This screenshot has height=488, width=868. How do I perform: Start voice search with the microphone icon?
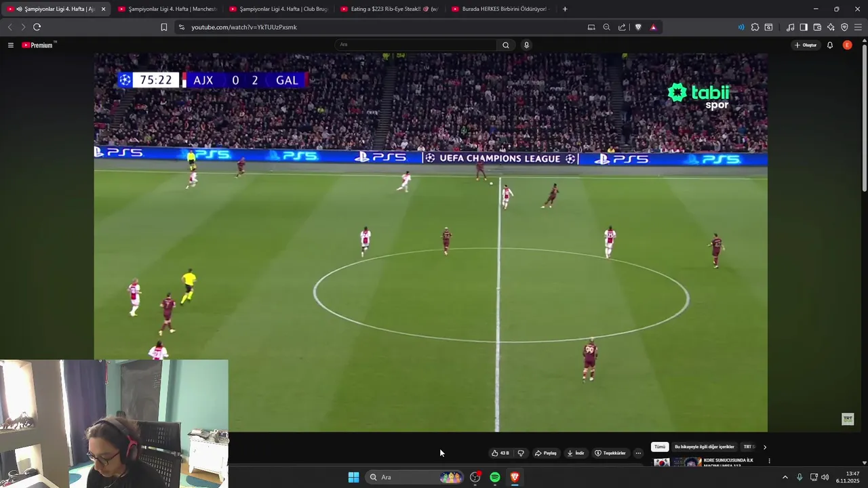[526, 45]
